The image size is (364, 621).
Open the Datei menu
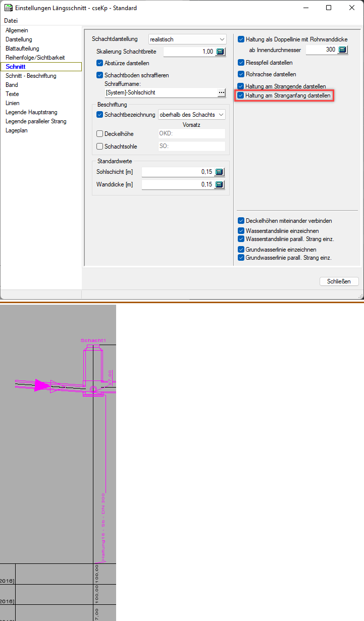click(11, 21)
